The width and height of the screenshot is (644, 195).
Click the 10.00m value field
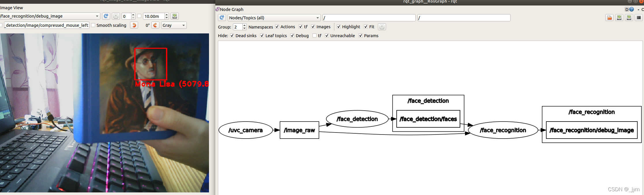(x=154, y=16)
